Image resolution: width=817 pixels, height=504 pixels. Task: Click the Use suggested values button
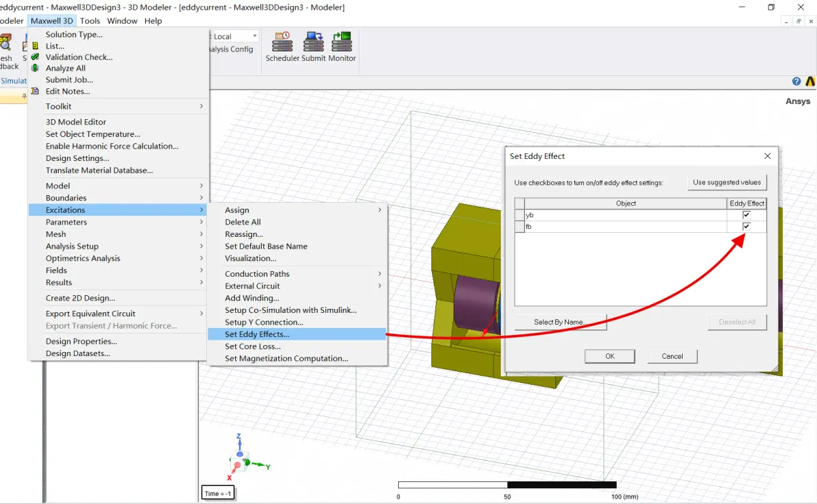click(x=727, y=182)
